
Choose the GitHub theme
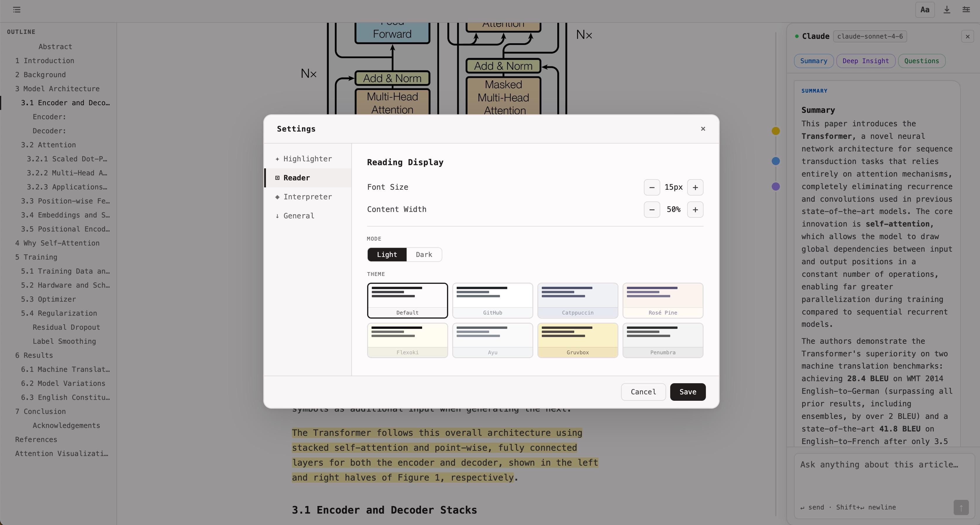click(492, 301)
